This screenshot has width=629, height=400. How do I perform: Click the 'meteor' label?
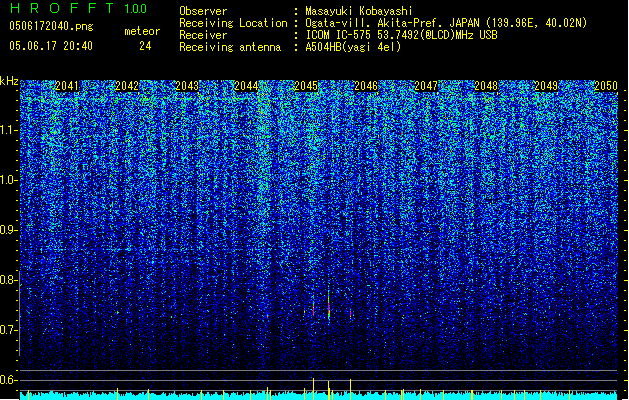[x=142, y=31]
